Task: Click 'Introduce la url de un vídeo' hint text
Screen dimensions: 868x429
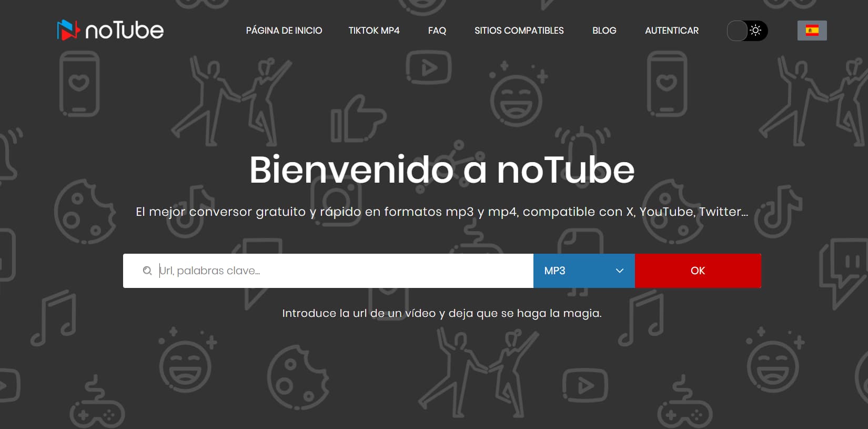Action: 442,313
